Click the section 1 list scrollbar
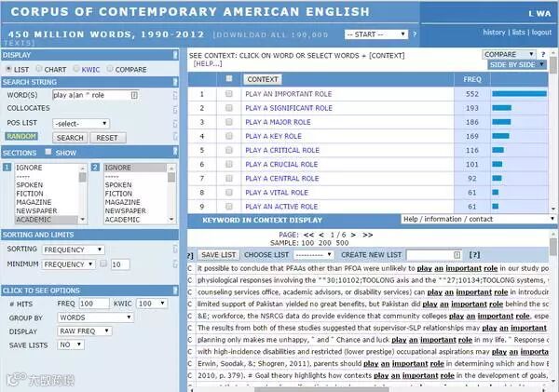Screen dimensions: 559x392 point(83,194)
